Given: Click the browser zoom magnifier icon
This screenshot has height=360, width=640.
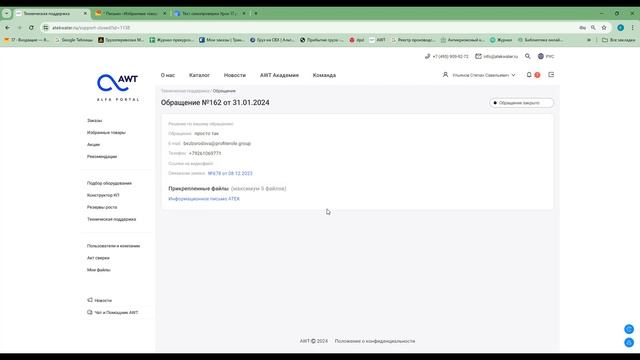Looking at the screenshot, I should [593, 27].
